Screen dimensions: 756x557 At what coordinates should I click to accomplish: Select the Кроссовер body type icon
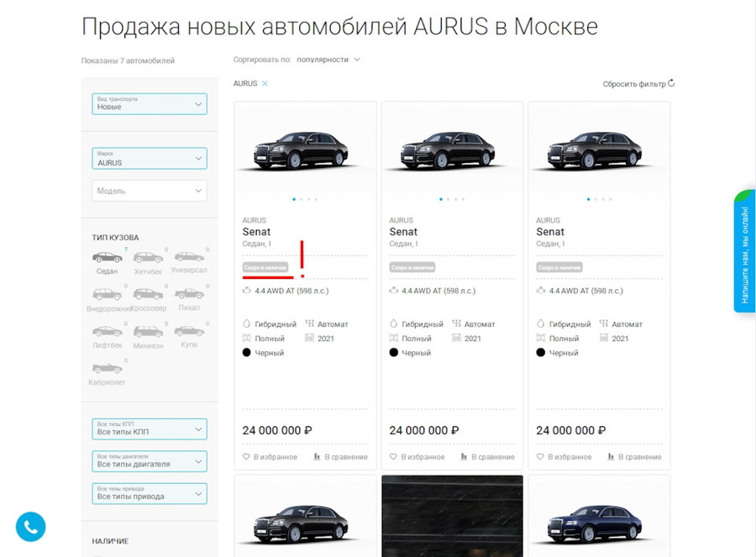coord(148,294)
